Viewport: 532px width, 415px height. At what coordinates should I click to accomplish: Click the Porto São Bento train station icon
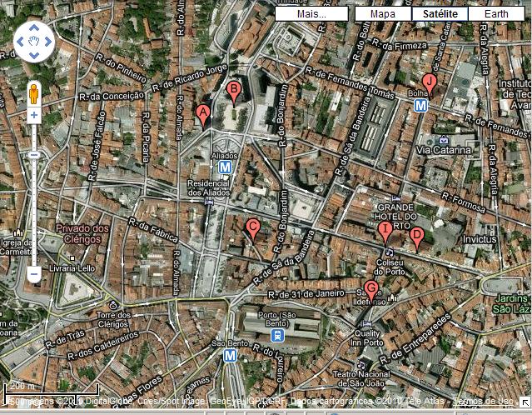click(x=278, y=335)
